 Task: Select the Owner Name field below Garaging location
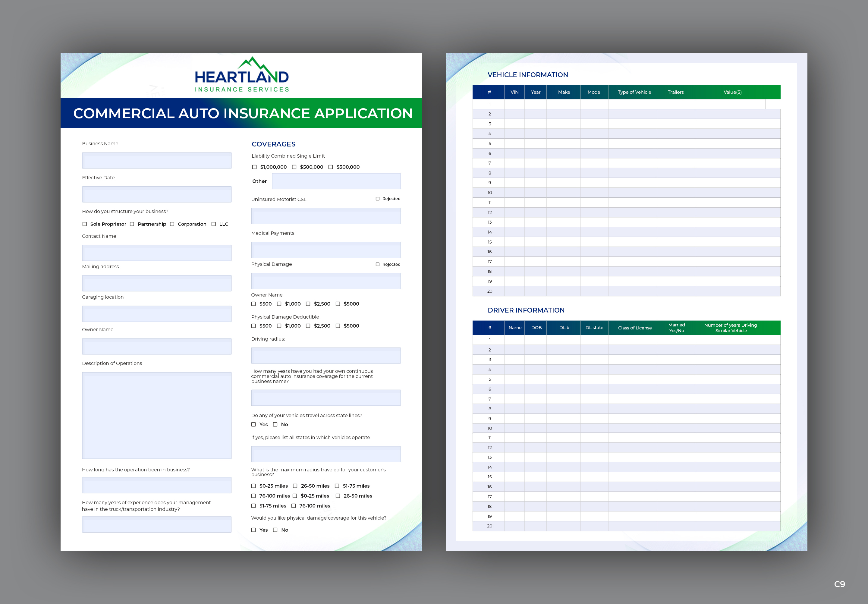[156, 346]
